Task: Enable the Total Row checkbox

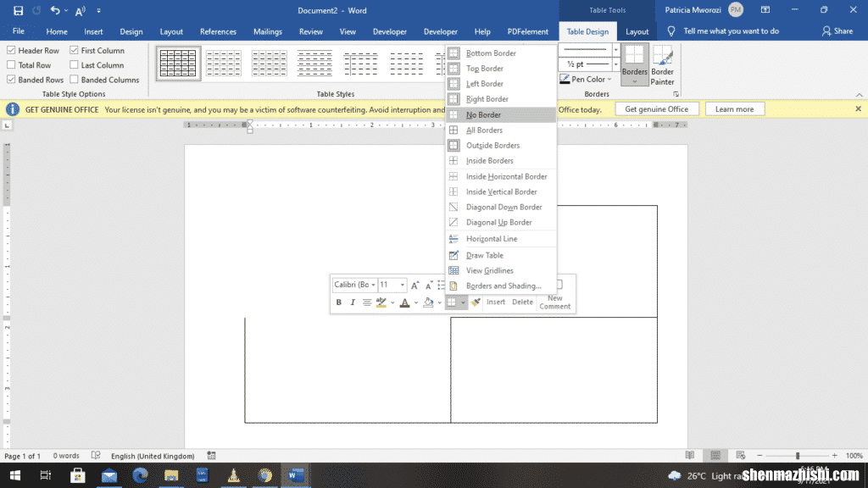Action: [x=11, y=64]
